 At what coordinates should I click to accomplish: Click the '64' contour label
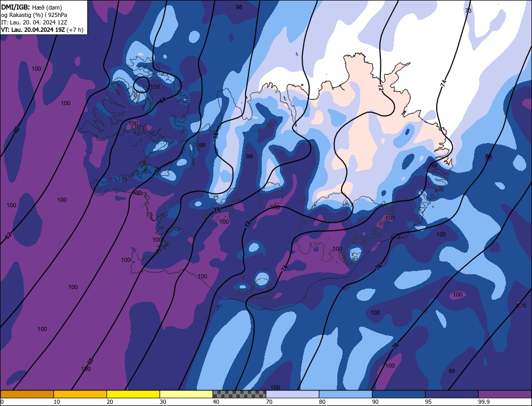click(x=163, y=100)
